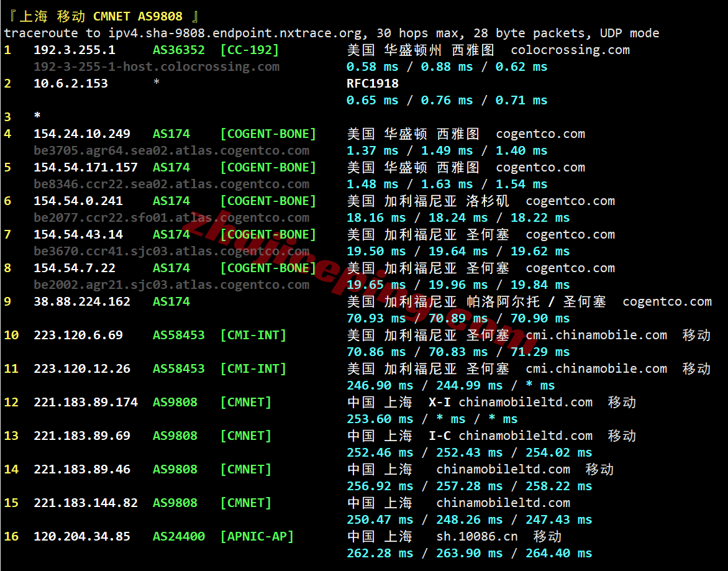Click hostname be2002.agr21.sjc03.atlas.cogentco.com
The width and height of the screenshot is (728, 571).
[171, 285]
